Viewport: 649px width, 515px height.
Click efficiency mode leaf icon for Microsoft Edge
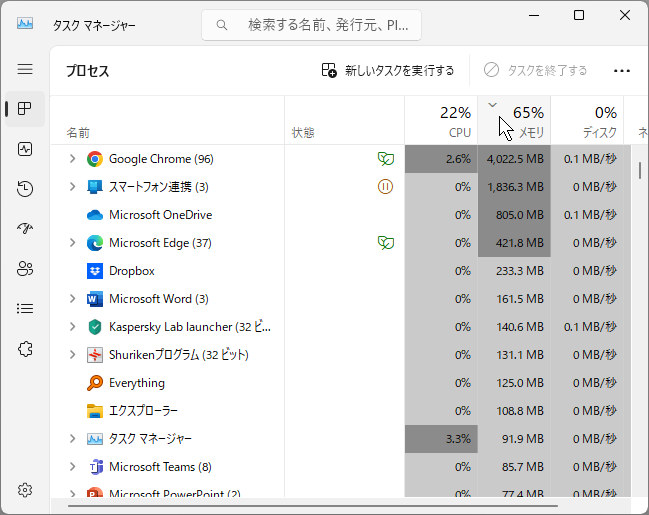[386, 243]
